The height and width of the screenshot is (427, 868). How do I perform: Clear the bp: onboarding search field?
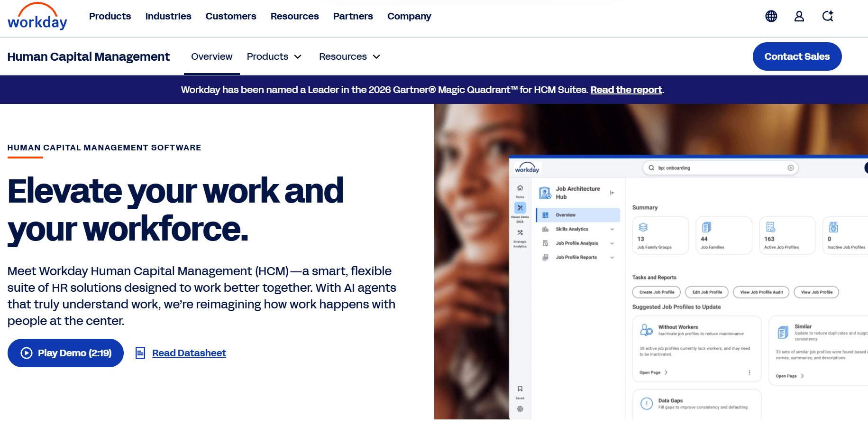point(791,168)
